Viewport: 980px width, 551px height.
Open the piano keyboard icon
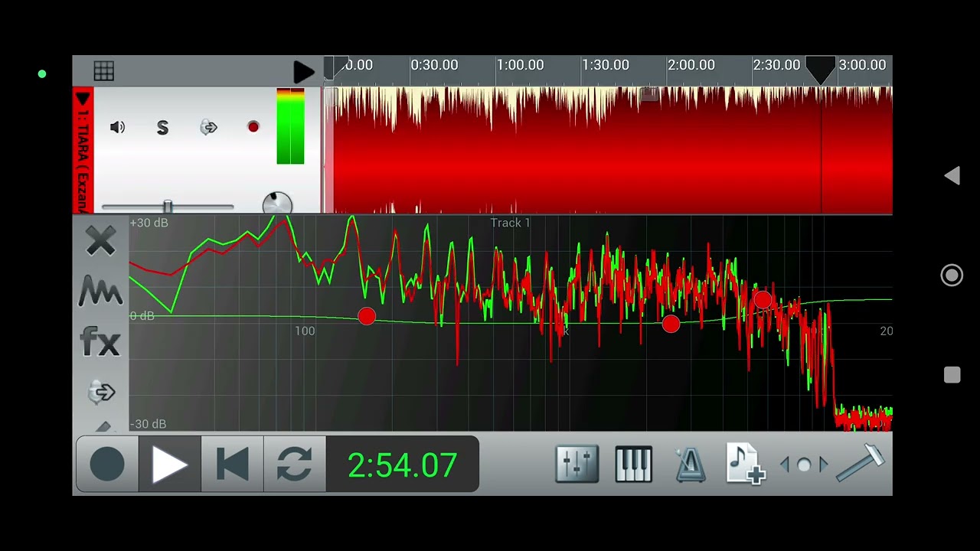point(634,465)
